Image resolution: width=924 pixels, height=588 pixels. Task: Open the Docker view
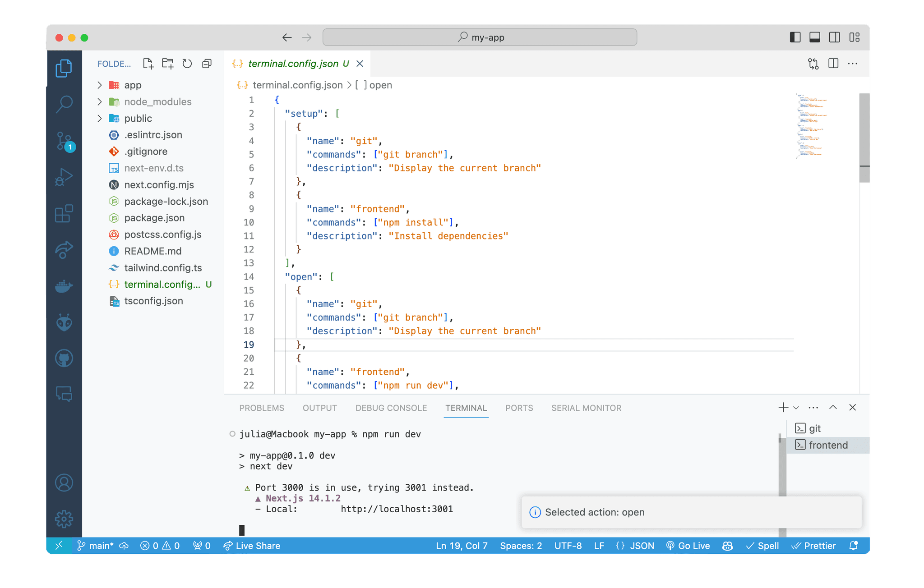(64, 286)
